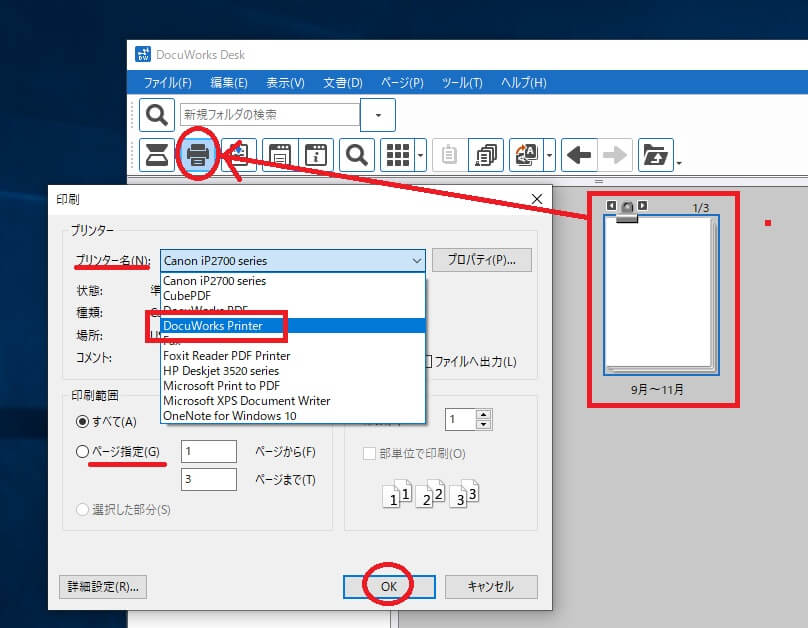Click the black back arrow icon
Image resolution: width=808 pixels, height=628 pixels.
point(578,155)
